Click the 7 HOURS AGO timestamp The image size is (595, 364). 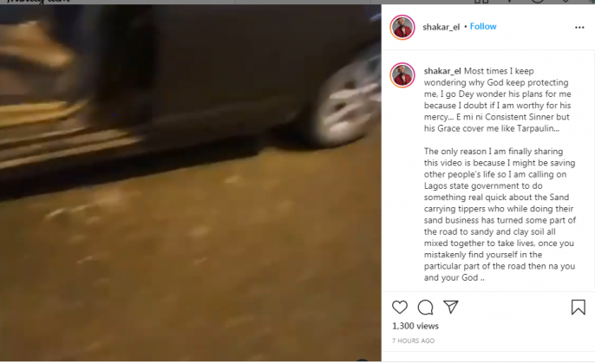point(413,341)
